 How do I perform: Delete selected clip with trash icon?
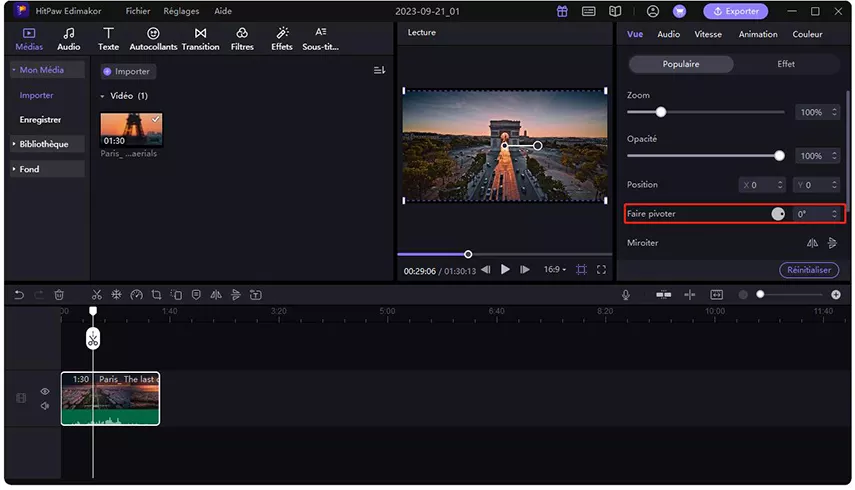(59, 295)
